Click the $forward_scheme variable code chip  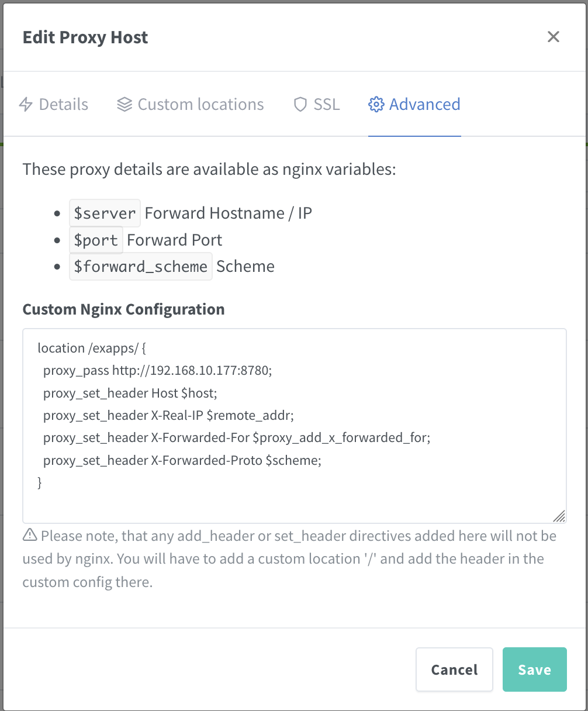click(140, 267)
